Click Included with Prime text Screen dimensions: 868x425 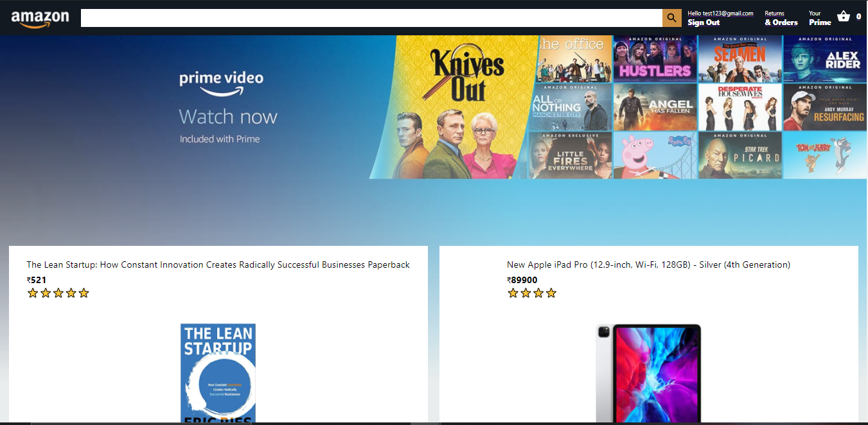pyautogui.click(x=220, y=139)
